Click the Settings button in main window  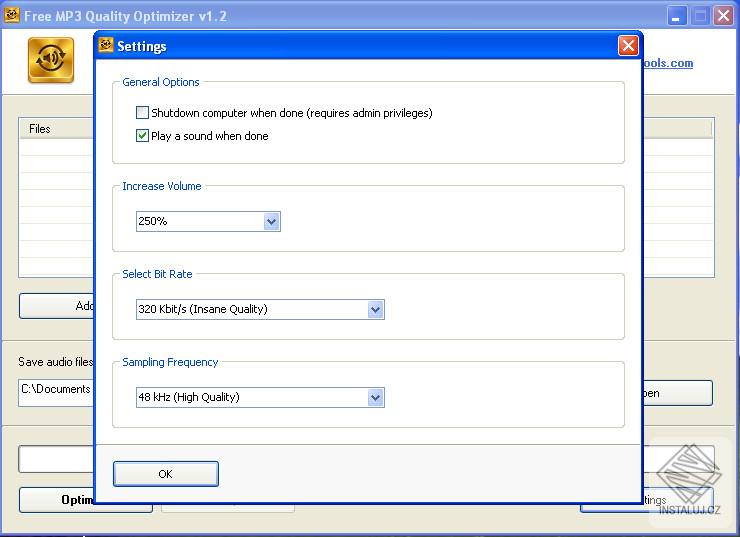(x=678, y=500)
